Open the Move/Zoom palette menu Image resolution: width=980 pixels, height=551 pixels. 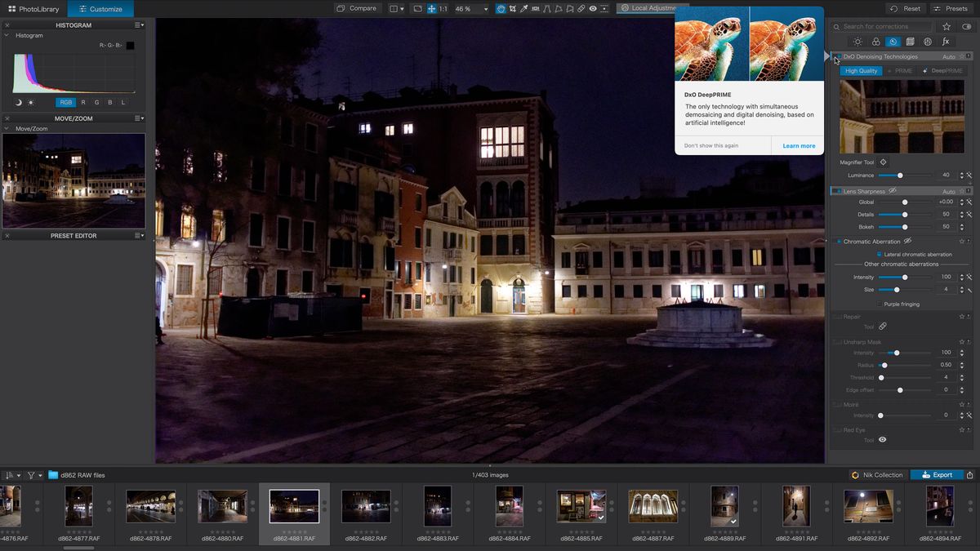click(140, 118)
